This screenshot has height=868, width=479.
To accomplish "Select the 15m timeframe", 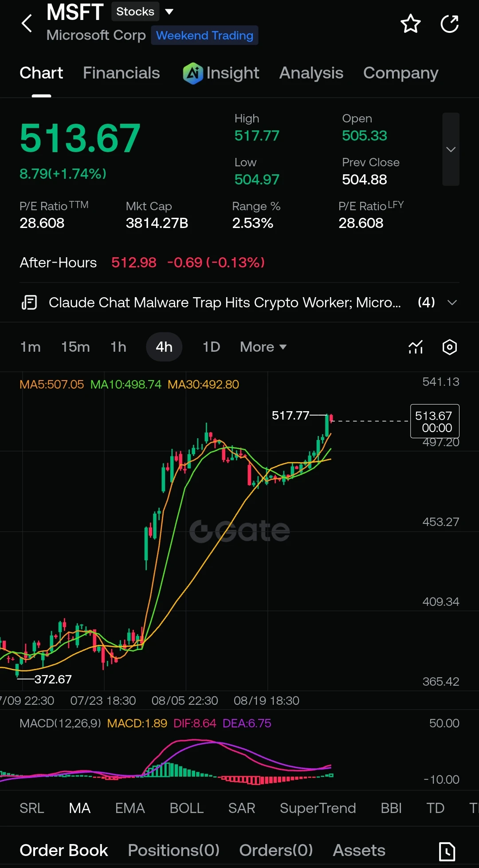I will [75, 347].
